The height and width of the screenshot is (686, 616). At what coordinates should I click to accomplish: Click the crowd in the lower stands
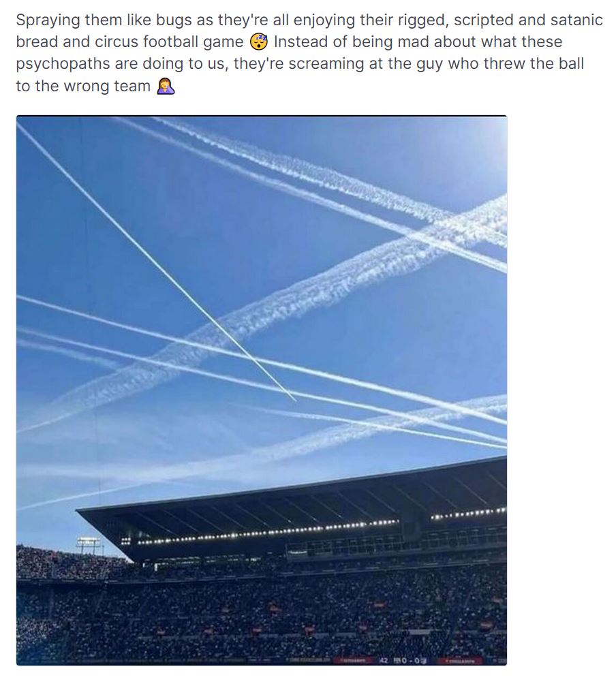click(x=262, y=612)
